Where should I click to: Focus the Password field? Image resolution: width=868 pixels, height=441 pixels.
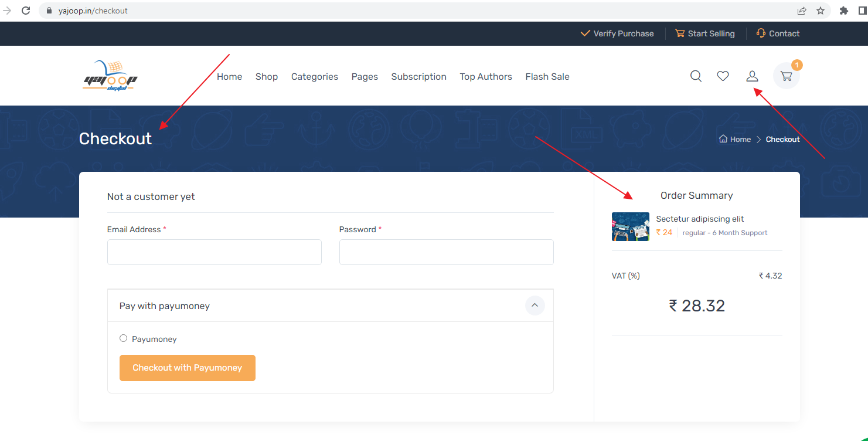point(447,252)
